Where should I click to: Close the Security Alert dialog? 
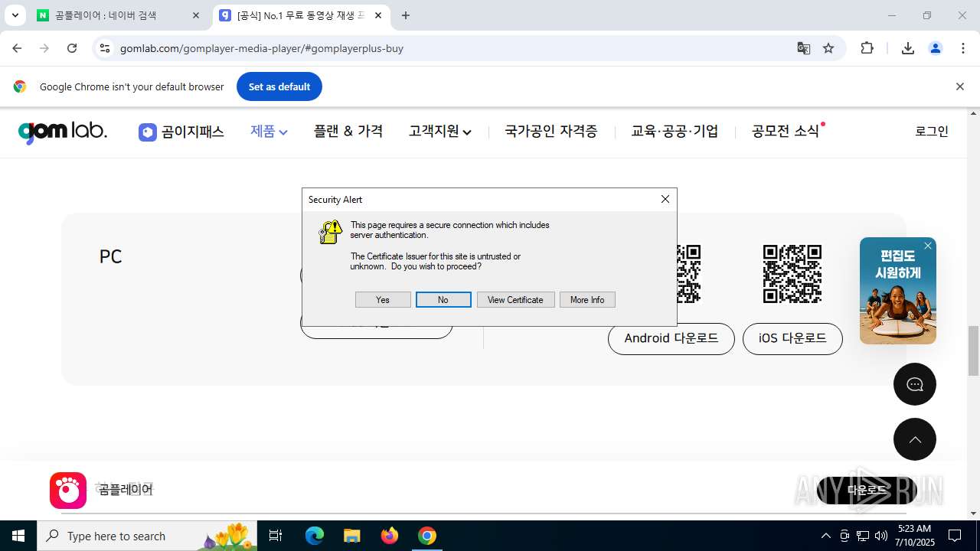[665, 199]
